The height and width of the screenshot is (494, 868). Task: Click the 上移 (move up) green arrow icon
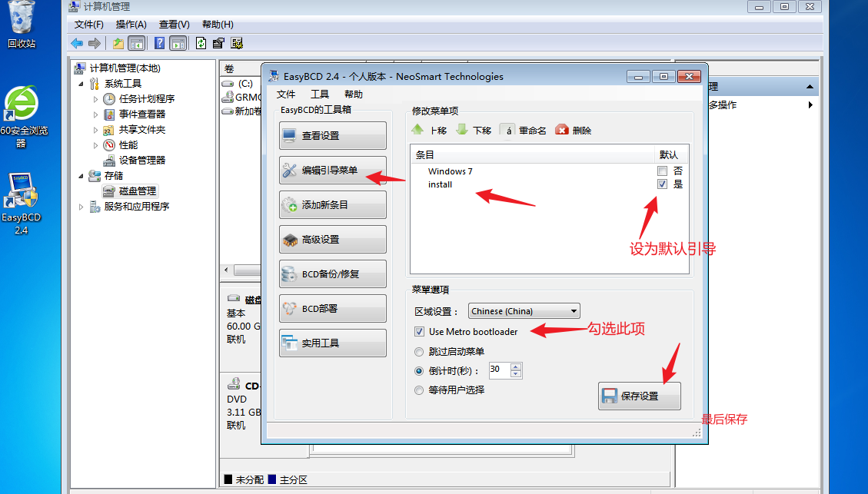click(418, 130)
